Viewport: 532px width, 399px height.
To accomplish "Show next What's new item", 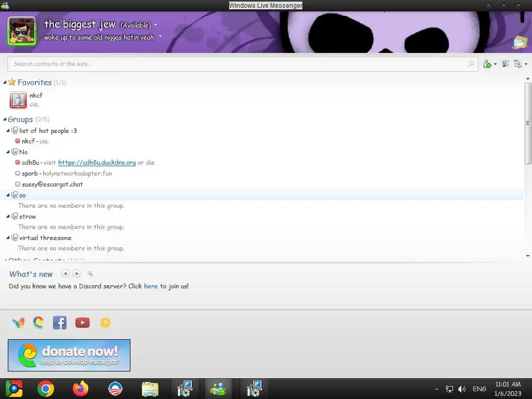I will (77, 273).
